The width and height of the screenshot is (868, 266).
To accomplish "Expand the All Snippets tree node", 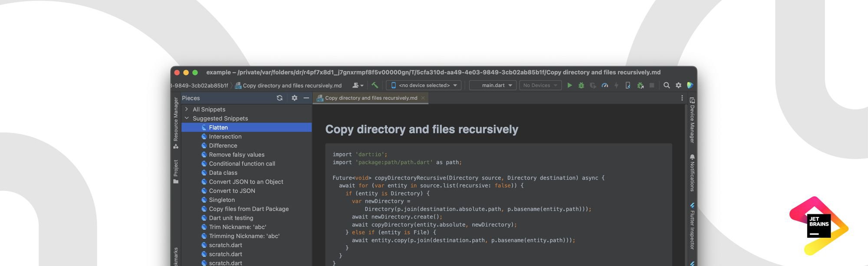I will coord(187,109).
